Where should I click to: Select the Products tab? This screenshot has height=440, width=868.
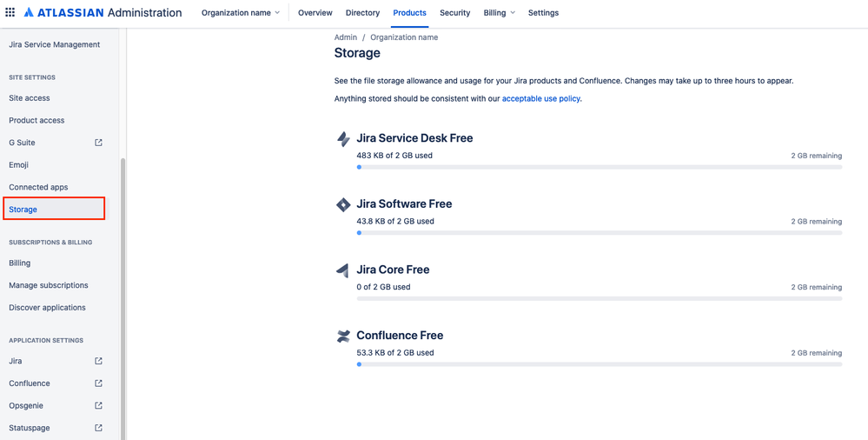click(409, 13)
